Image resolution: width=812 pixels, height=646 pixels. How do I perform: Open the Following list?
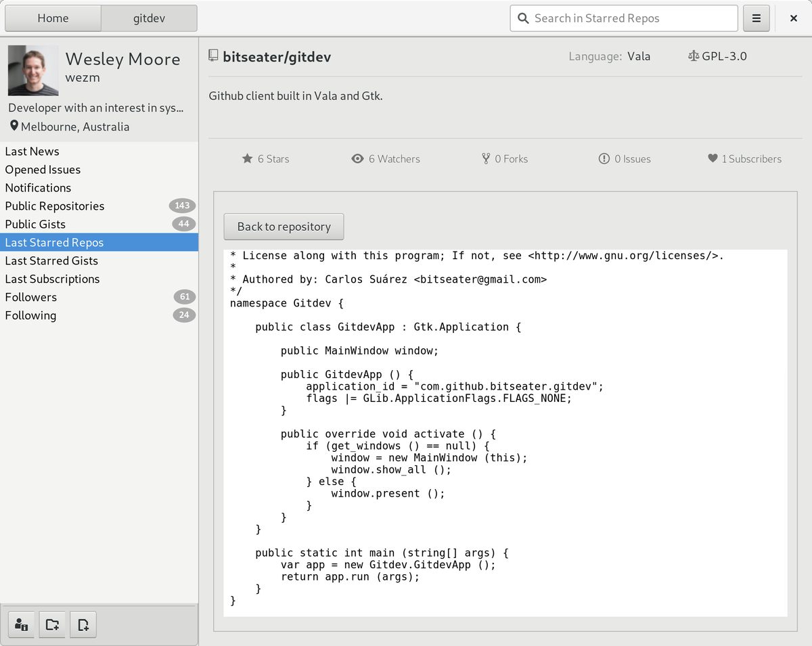[x=99, y=316]
